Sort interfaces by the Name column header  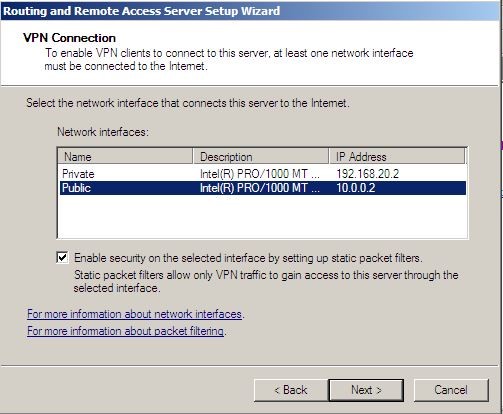[125, 156]
